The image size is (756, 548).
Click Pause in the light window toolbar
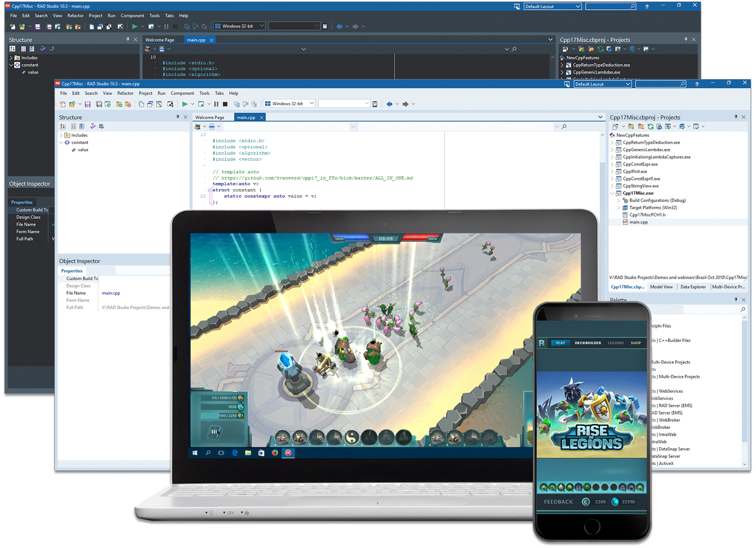click(216, 104)
